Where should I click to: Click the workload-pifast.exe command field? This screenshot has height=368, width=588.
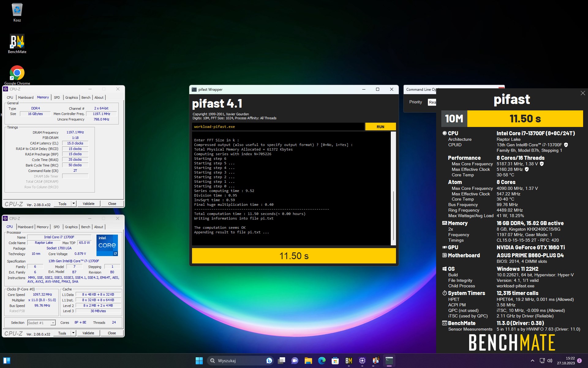(x=278, y=127)
